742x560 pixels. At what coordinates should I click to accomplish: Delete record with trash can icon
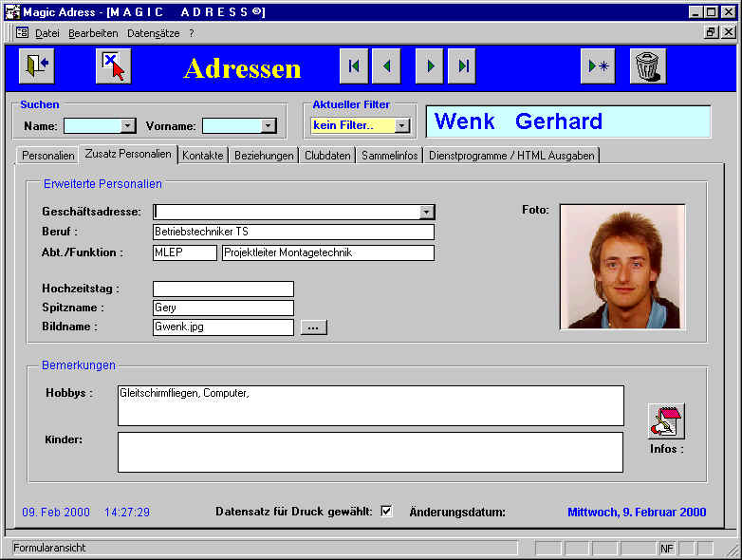(647, 66)
